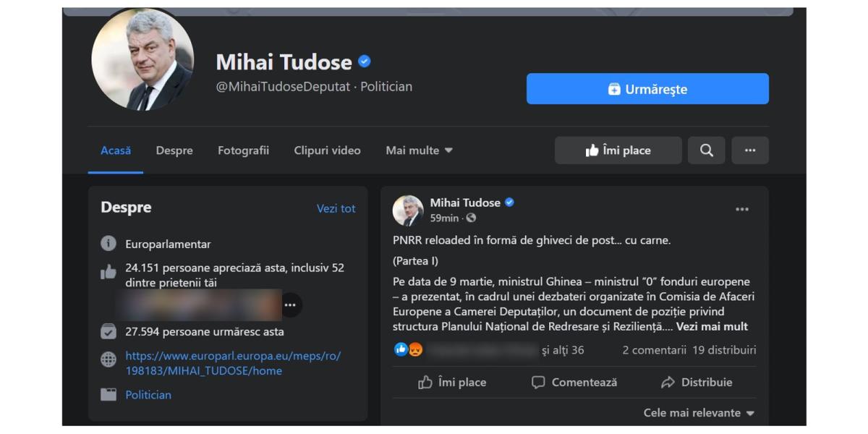Click Vezi tot in the Despre panel
The image size is (868, 434).
point(336,208)
